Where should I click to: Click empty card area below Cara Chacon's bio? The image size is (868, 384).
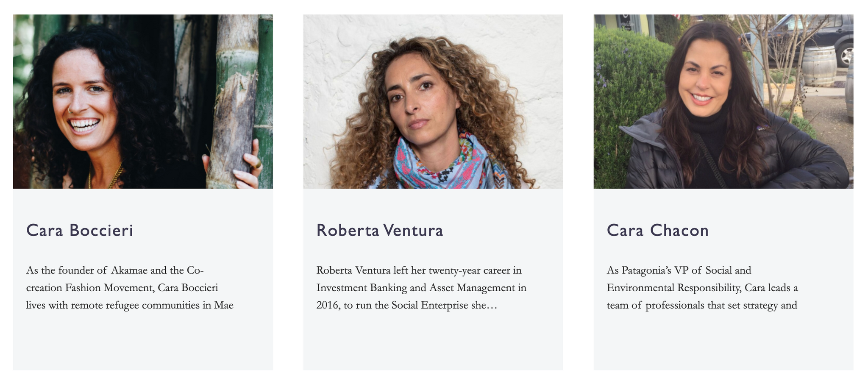(x=723, y=343)
